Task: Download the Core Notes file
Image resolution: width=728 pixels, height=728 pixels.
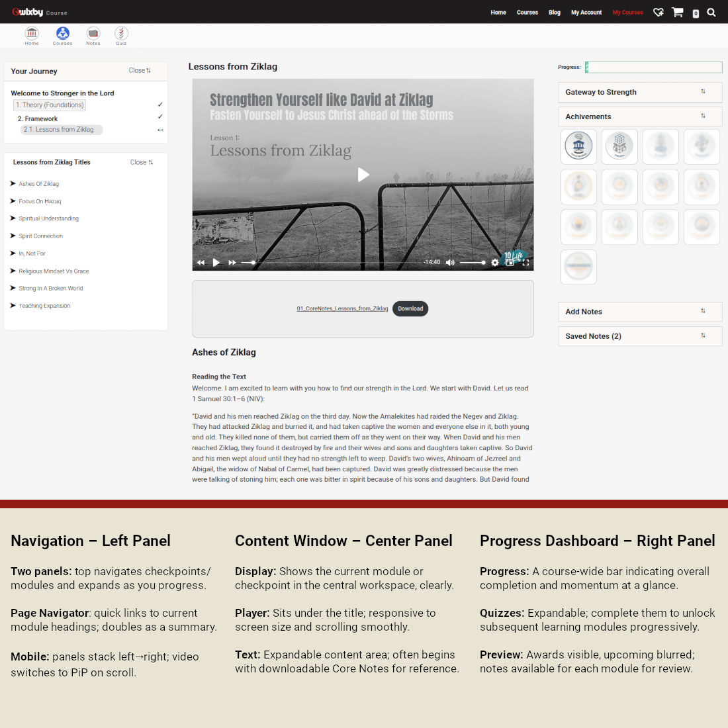Action: 410,308
